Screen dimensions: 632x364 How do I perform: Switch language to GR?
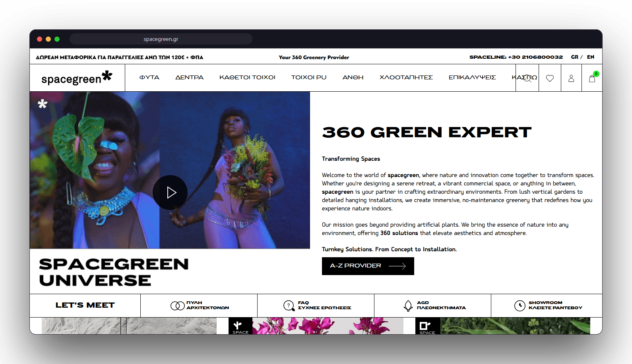(575, 57)
